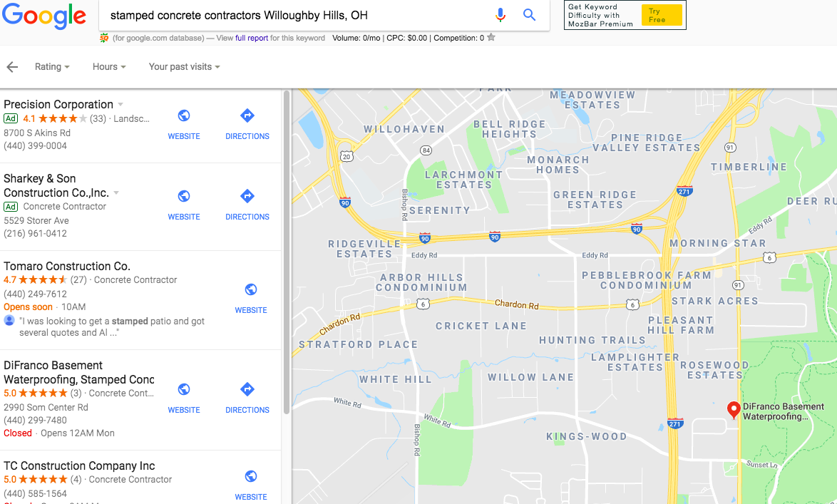The height and width of the screenshot is (504, 837).
Task: Get directions to DiFranco Basement Waterproofing
Action: tap(247, 389)
